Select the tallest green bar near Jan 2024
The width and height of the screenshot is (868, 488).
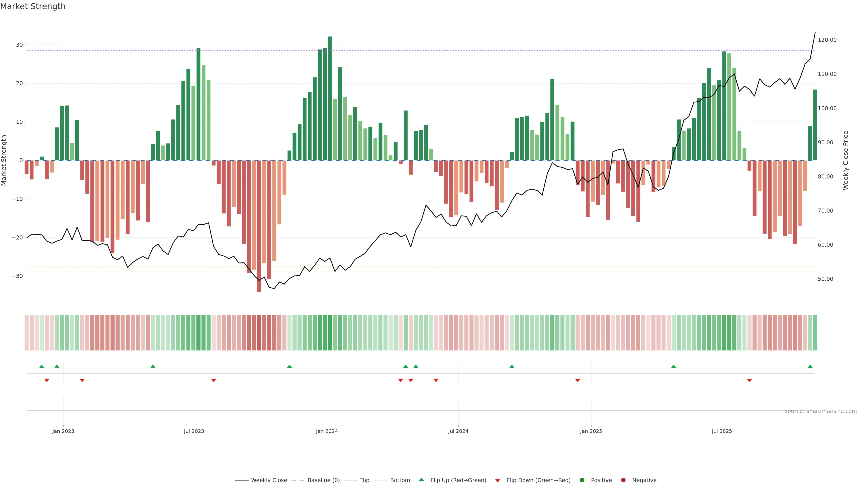[x=330, y=98]
